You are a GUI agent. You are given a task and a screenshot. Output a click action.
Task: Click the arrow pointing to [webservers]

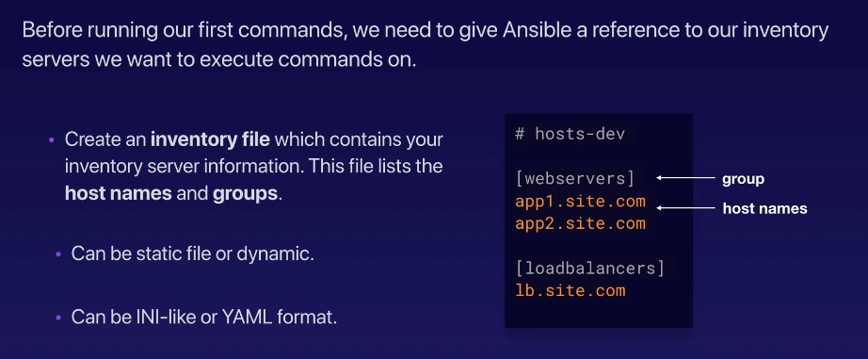pos(685,178)
